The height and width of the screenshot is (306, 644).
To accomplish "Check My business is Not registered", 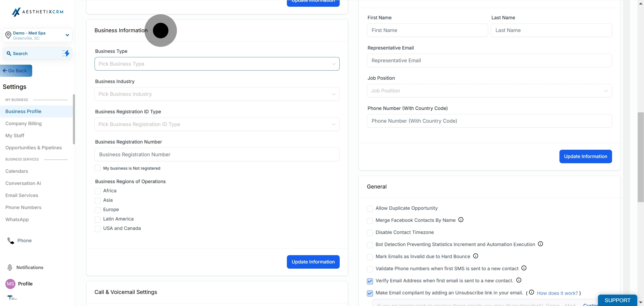I will 97,168.
